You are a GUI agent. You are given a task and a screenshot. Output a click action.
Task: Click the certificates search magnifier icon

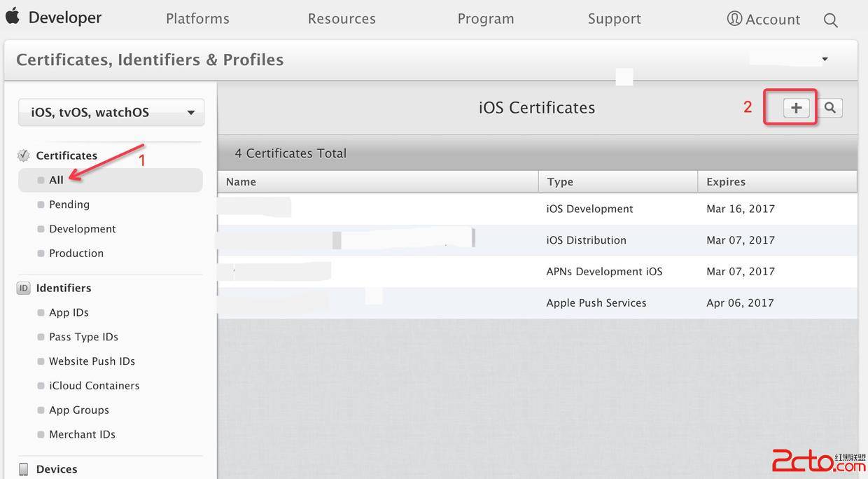[x=830, y=108]
